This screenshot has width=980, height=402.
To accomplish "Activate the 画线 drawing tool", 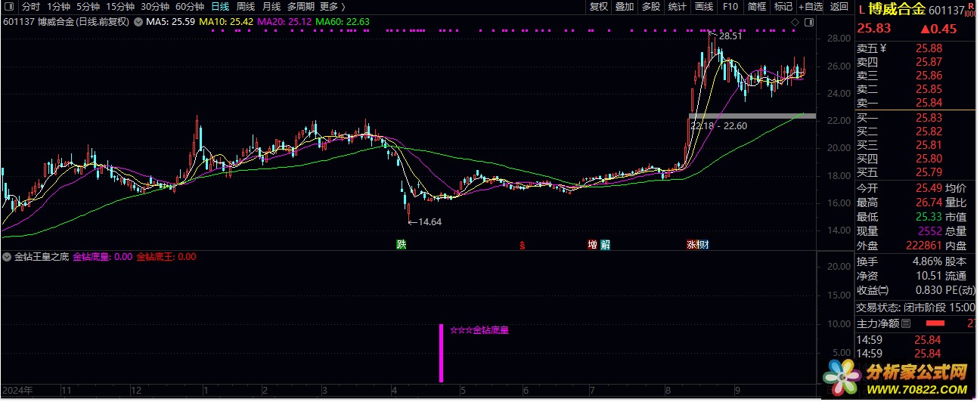I will point(704,6).
